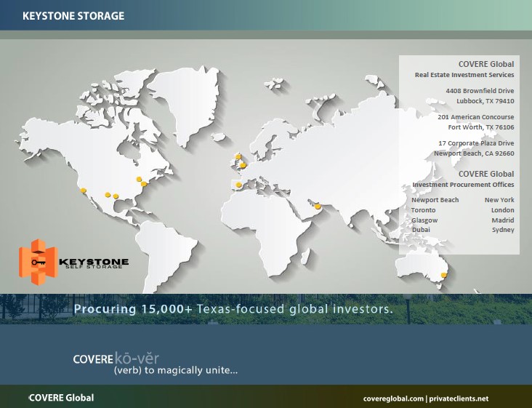The image size is (532, 408).
Task: Select 'New York' in the offices list
Action: 499,200
